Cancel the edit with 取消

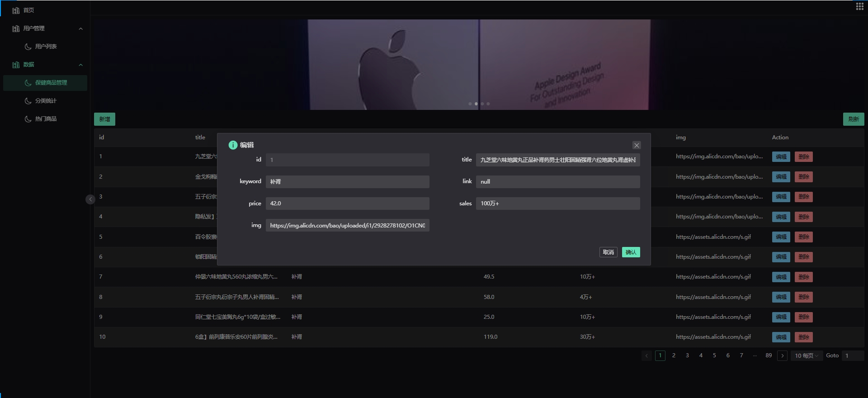pyautogui.click(x=608, y=252)
